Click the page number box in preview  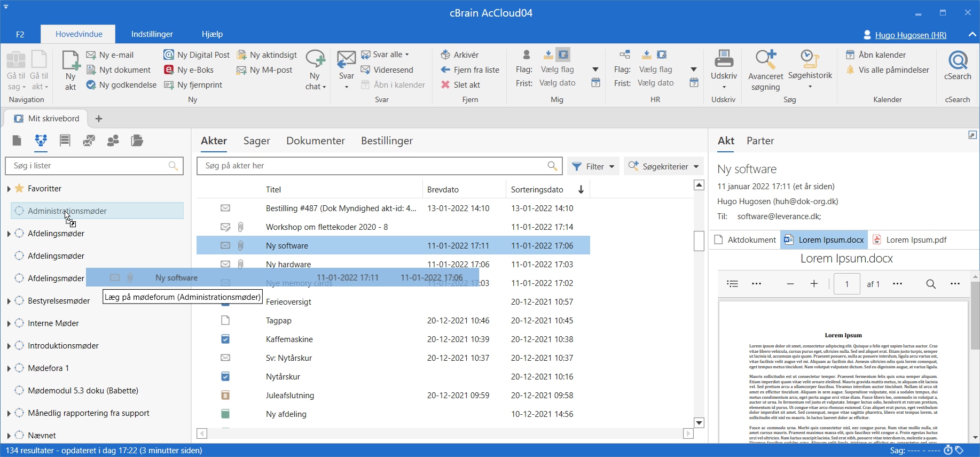tap(846, 284)
